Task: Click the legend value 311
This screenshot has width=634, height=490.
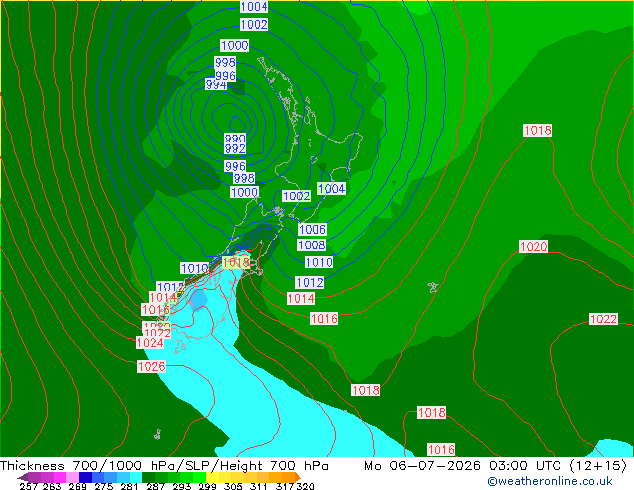Action: click(x=259, y=486)
